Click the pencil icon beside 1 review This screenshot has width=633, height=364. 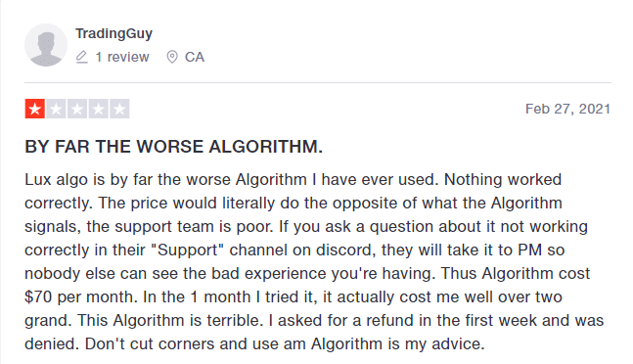(x=81, y=57)
